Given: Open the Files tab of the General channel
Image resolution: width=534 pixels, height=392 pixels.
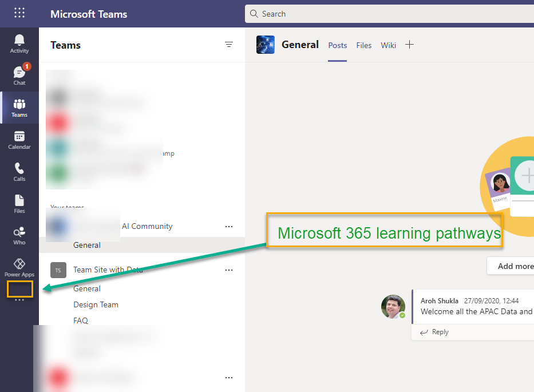Looking at the screenshot, I should pos(363,45).
